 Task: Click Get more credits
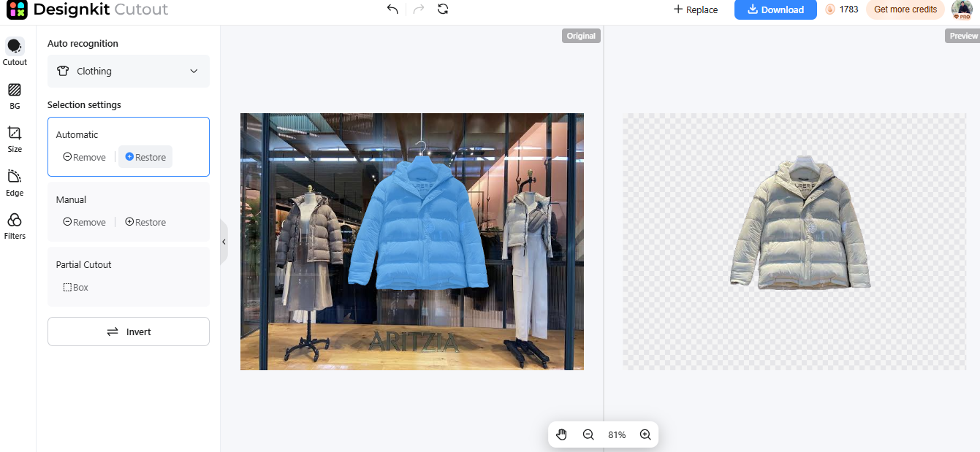905,9
